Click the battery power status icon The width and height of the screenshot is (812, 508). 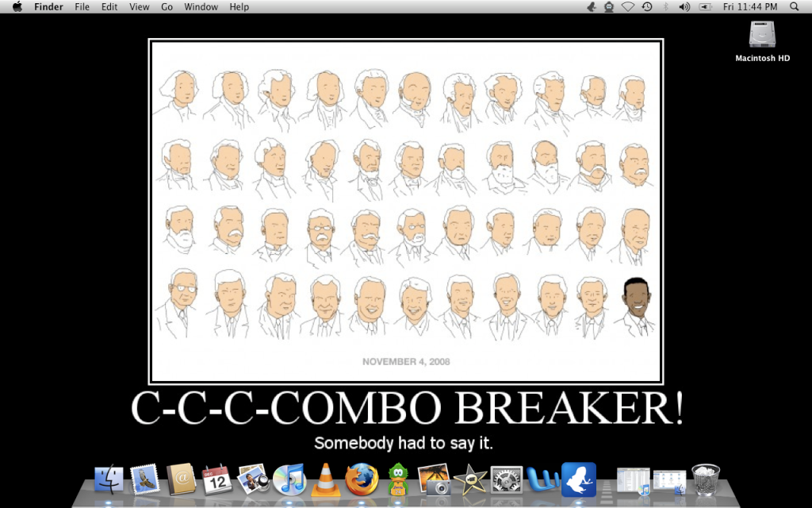click(705, 6)
